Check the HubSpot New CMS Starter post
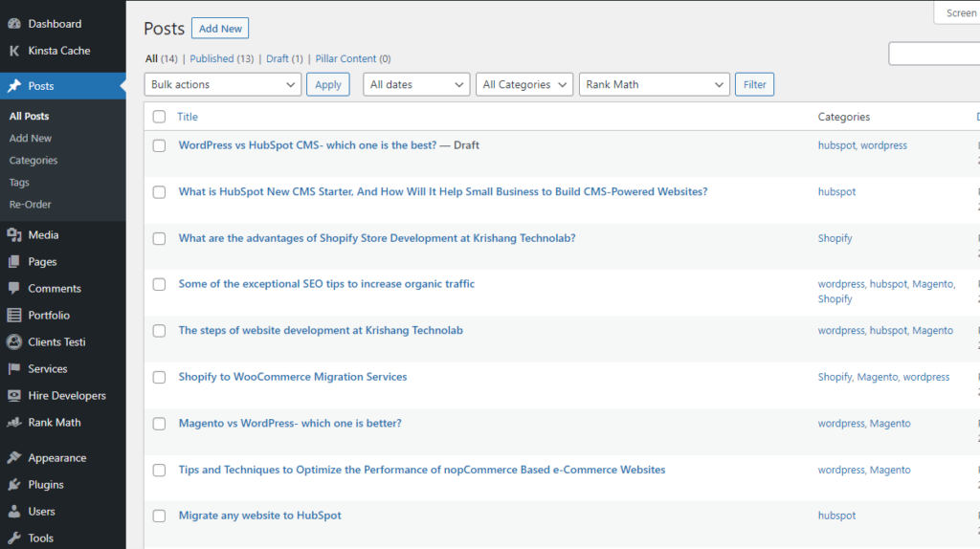Image resolution: width=980 pixels, height=549 pixels. [x=160, y=192]
